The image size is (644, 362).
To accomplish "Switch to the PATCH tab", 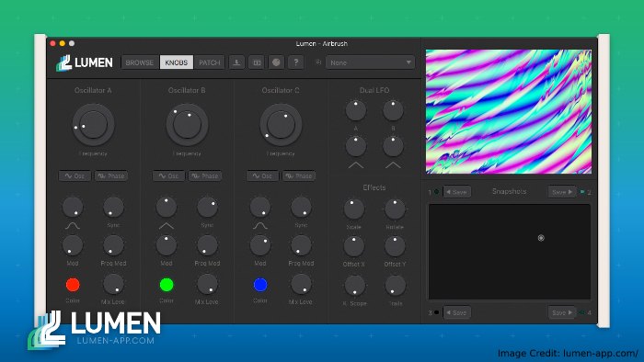I will coord(210,62).
